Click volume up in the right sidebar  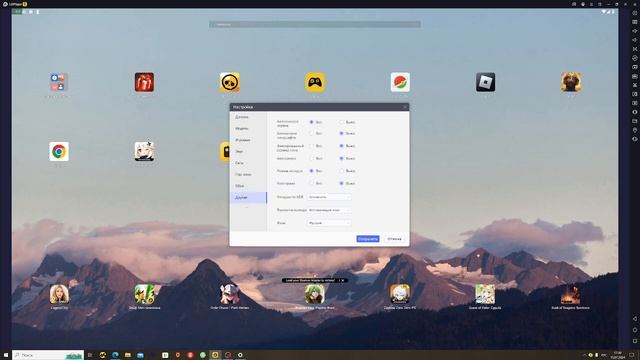635,31
